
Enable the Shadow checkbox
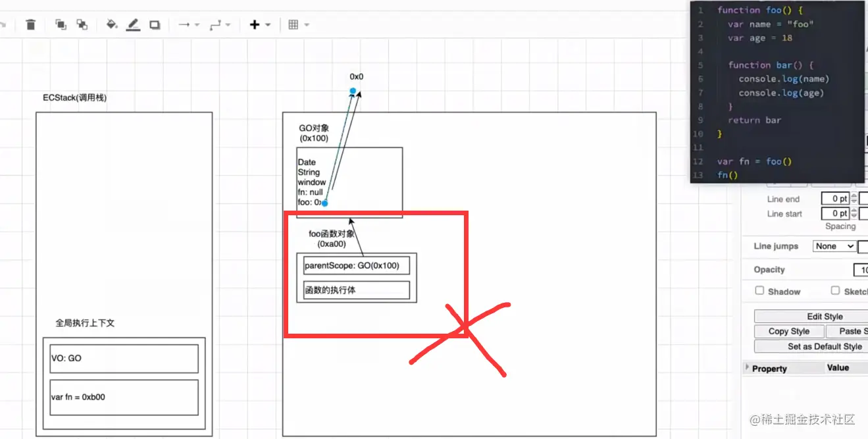(x=759, y=290)
